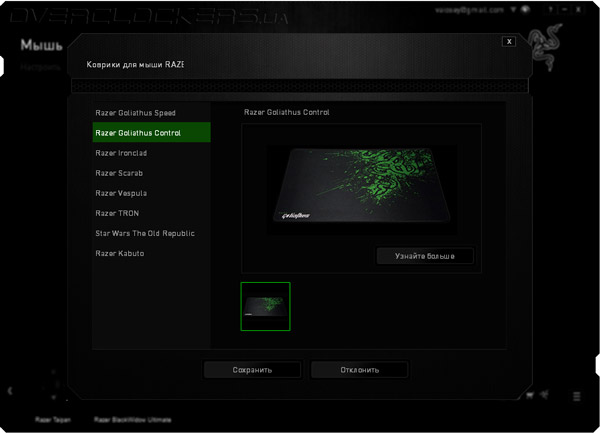Click the Отклонить button

point(359,370)
